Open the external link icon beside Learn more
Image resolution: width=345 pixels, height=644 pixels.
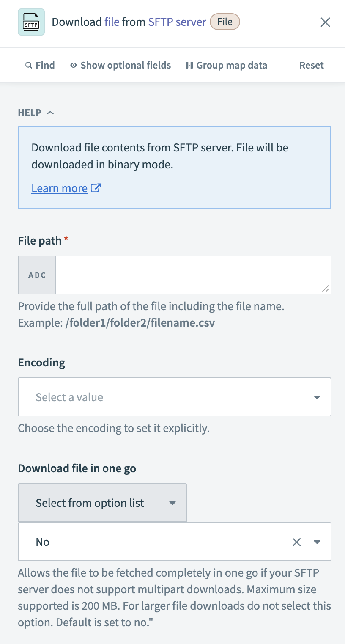95,188
